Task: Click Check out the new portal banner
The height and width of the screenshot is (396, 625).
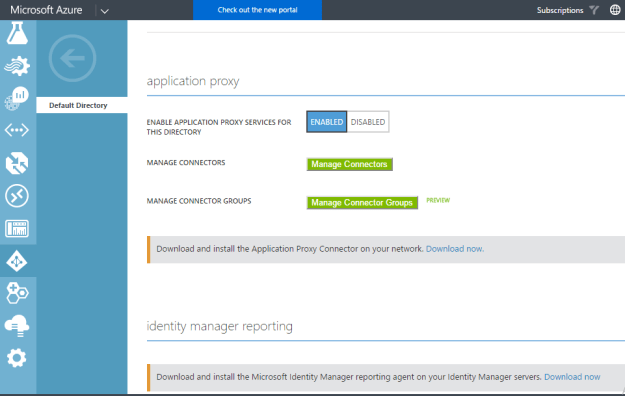Action: coord(257,10)
